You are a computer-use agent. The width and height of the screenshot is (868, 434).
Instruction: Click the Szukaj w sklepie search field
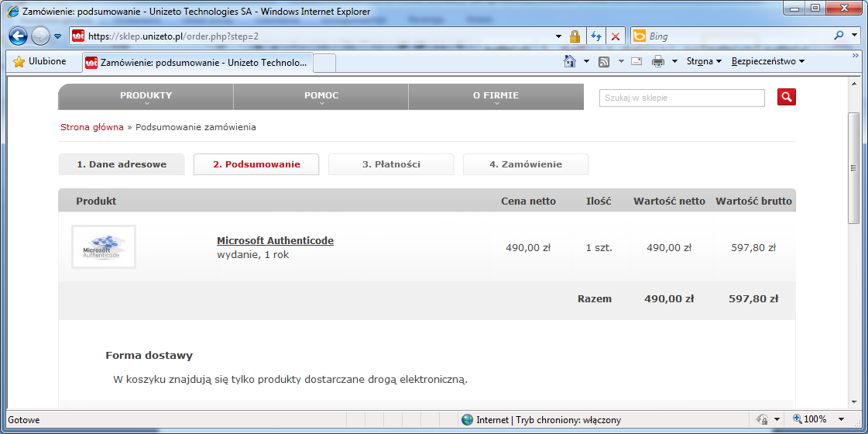point(681,98)
